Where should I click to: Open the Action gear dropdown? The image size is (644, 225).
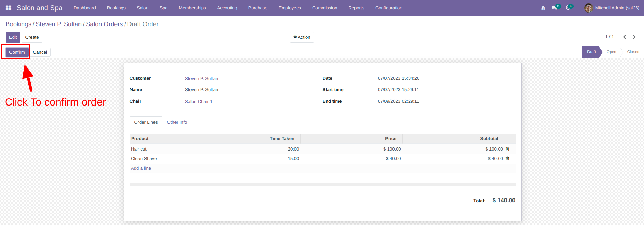pyautogui.click(x=302, y=37)
